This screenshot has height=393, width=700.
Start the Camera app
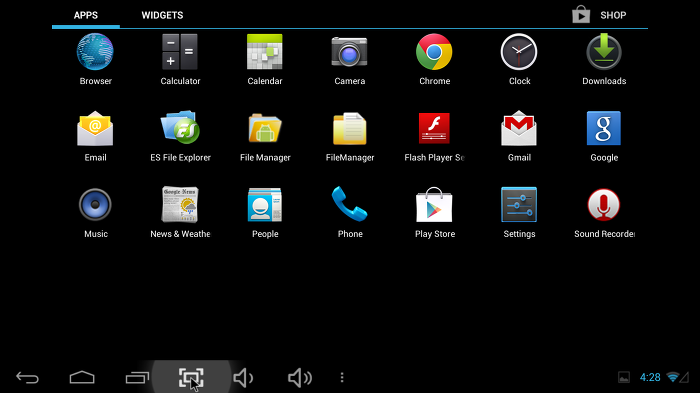(350, 52)
